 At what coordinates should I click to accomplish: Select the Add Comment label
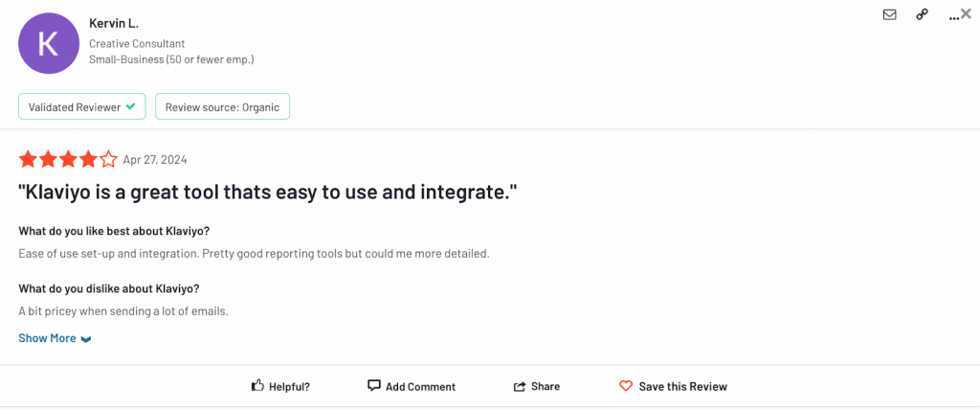[420, 387]
